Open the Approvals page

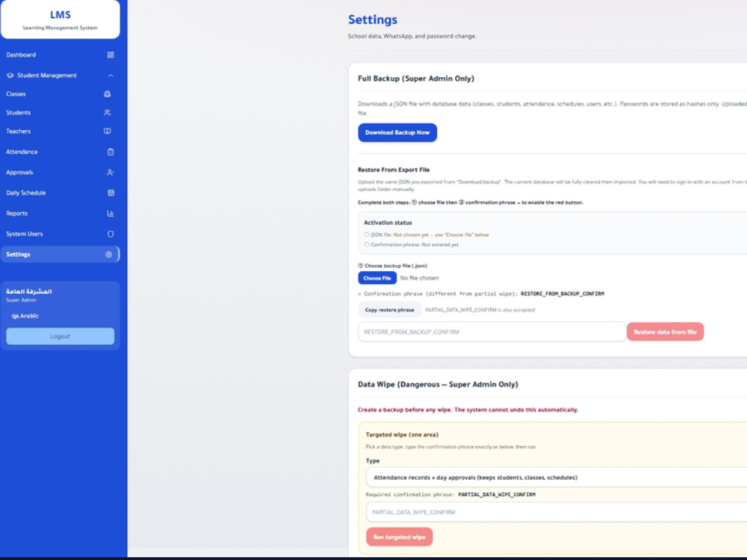60,172
